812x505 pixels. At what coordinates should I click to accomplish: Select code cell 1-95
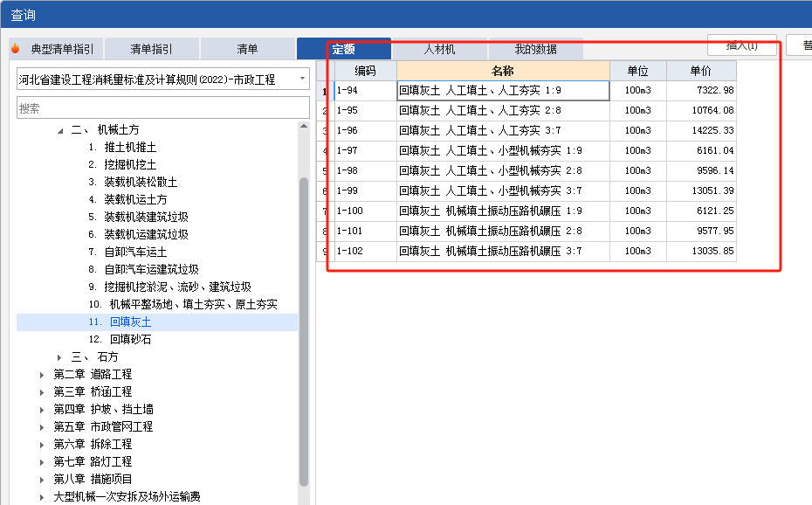365,111
